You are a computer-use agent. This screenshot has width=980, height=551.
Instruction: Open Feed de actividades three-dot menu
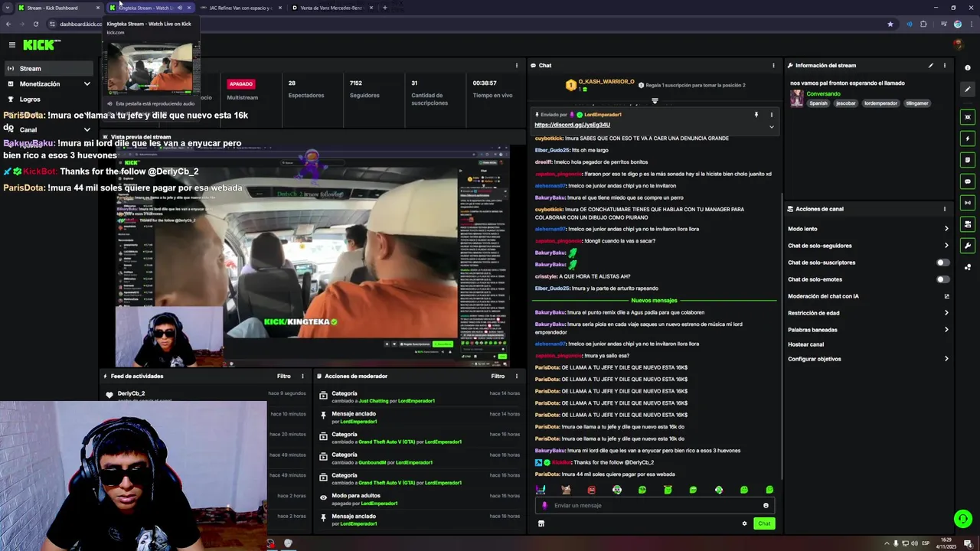point(302,376)
